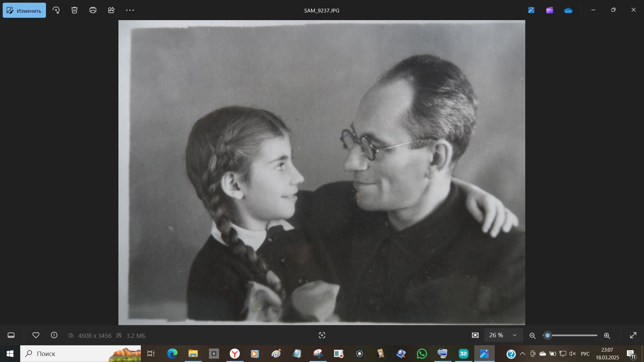Viewport: 644px width, 362px height.
Task: Expand the 26 % zoom level dropdown
Action: coord(503,335)
